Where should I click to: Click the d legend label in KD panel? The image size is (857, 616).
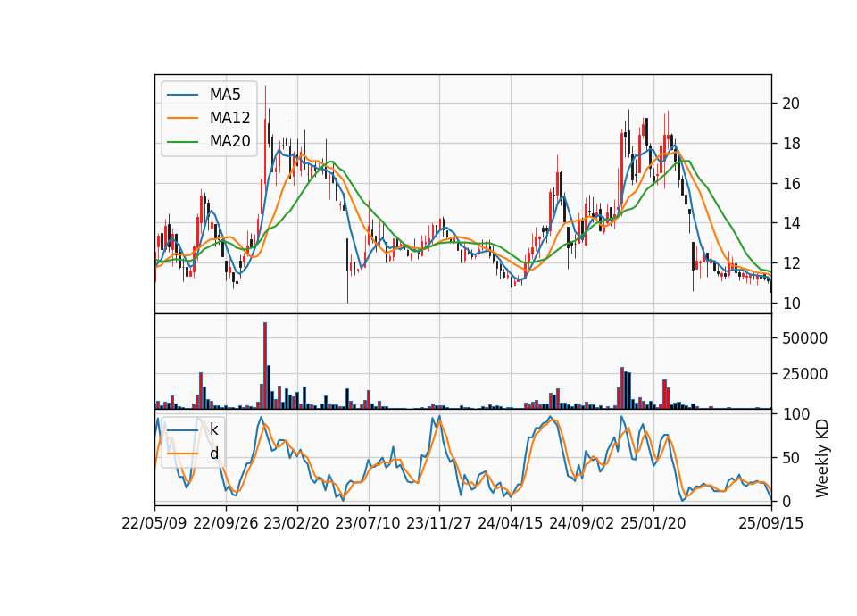(213, 454)
